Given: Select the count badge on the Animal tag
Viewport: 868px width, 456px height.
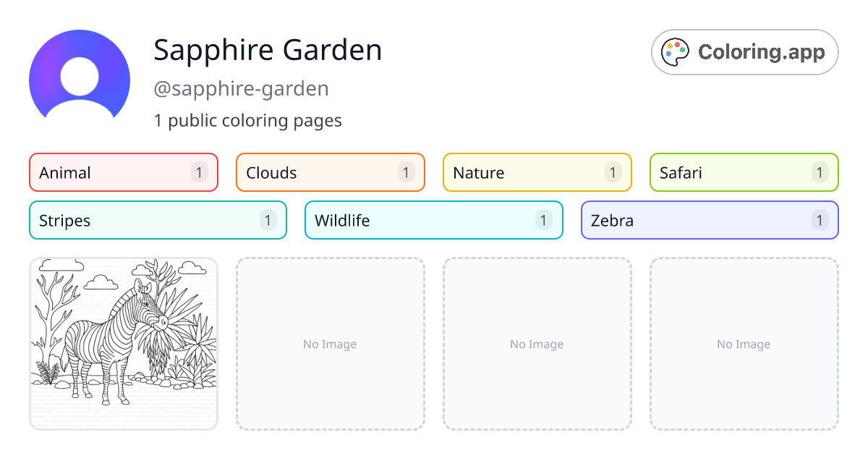Looking at the screenshot, I should (x=200, y=172).
